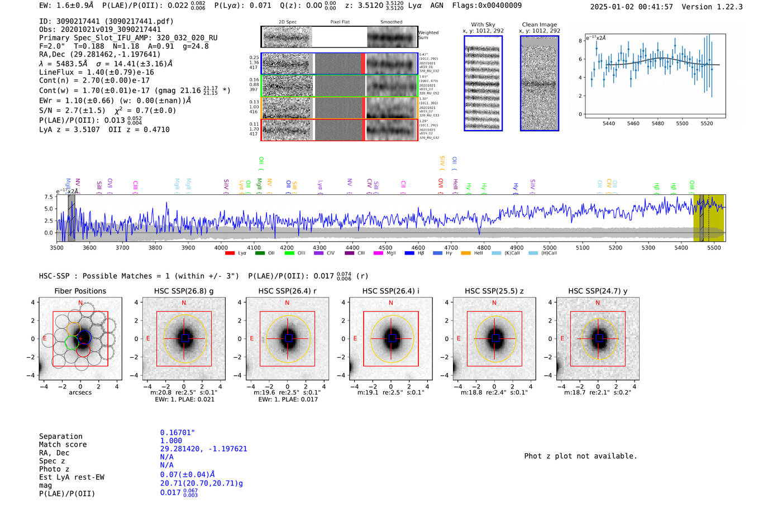Select the red-bordered fiber row at the bottom
782x532 pixels.
click(340, 130)
